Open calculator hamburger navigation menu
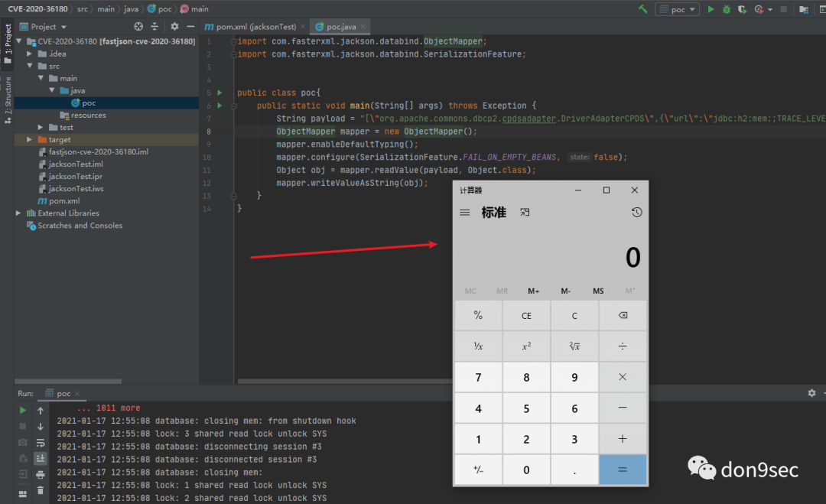Screen dimensions: 826x504 tap(465, 213)
